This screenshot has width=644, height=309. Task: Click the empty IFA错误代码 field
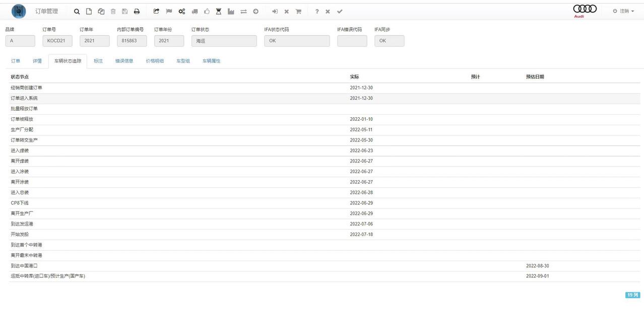pyautogui.click(x=352, y=41)
